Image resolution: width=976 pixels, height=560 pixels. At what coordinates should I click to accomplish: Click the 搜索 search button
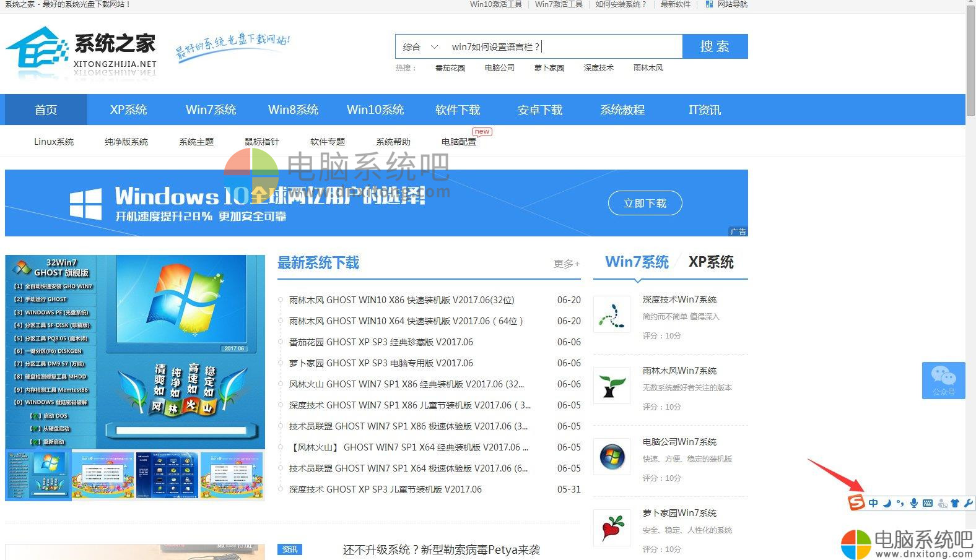[715, 46]
